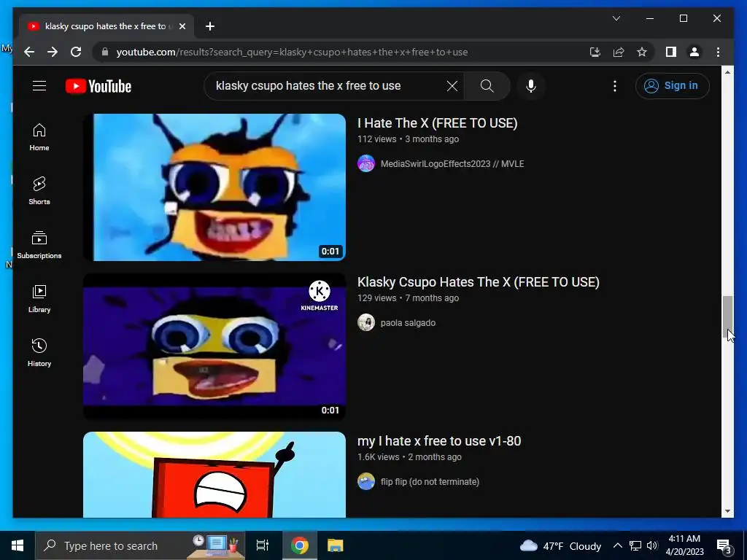Image resolution: width=747 pixels, height=560 pixels.
Task: Open the tab search dropdown chevron
Action: click(x=616, y=18)
